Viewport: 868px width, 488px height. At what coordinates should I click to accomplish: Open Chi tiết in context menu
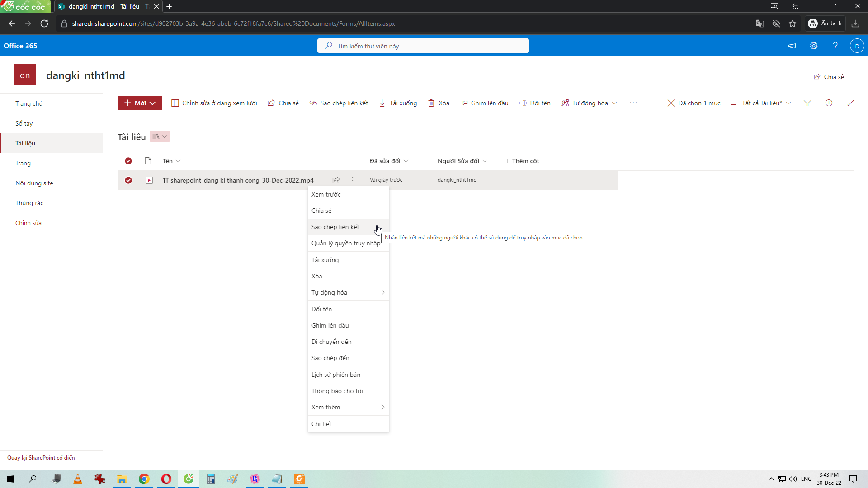tap(348, 424)
